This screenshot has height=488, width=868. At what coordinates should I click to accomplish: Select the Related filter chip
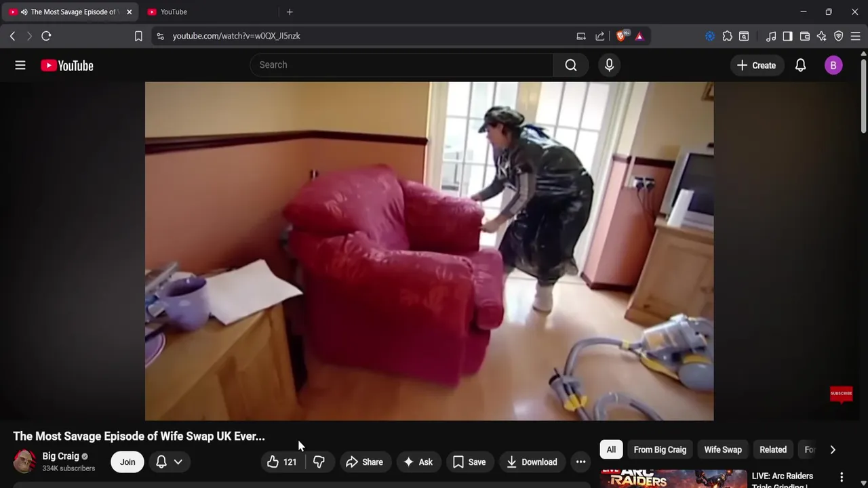coord(773,449)
